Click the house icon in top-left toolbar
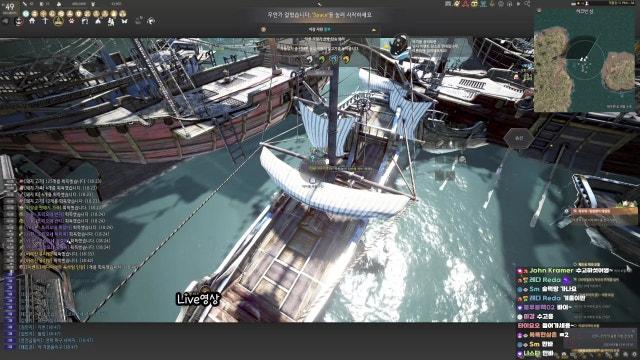 pos(32,21)
